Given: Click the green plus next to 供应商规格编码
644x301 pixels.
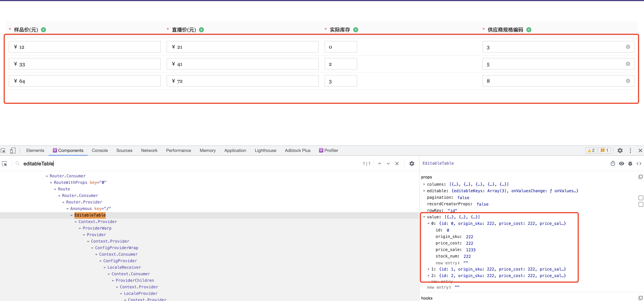Looking at the screenshot, I should pos(529,30).
